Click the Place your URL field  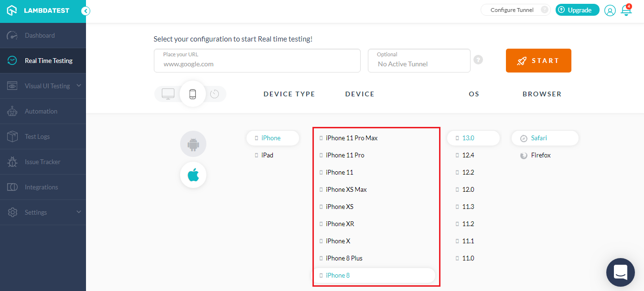(x=257, y=61)
